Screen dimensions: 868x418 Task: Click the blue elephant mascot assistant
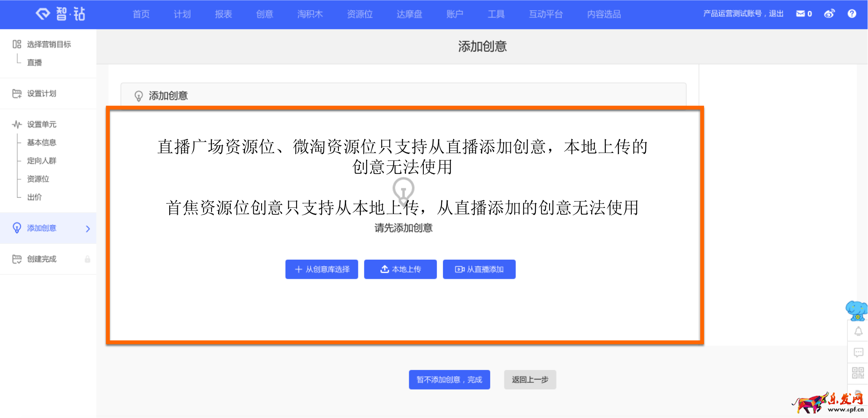pos(857,311)
